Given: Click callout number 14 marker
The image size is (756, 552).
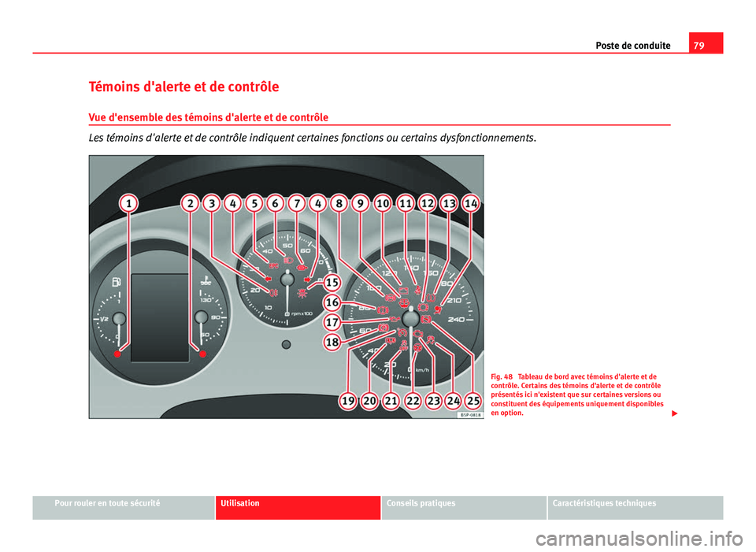Looking at the screenshot, I should (x=471, y=203).
